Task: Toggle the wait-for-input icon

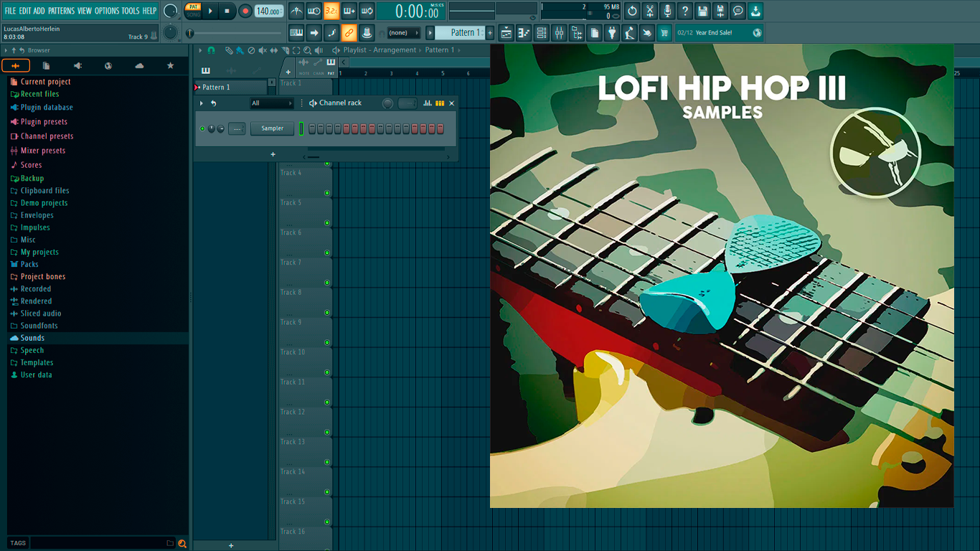Action: tap(314, 11)
